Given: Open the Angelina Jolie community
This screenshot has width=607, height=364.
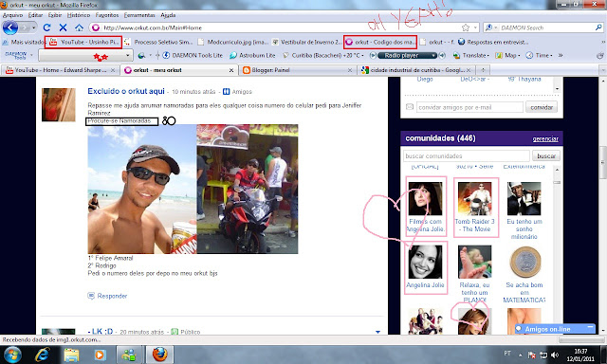Looking at the screenshot, I should point(425,267).
